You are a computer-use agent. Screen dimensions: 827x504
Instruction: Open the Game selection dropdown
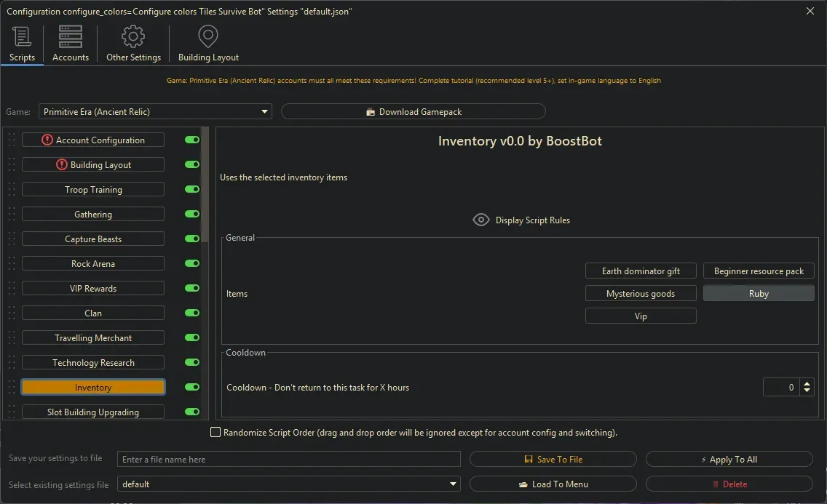[265, 111]
